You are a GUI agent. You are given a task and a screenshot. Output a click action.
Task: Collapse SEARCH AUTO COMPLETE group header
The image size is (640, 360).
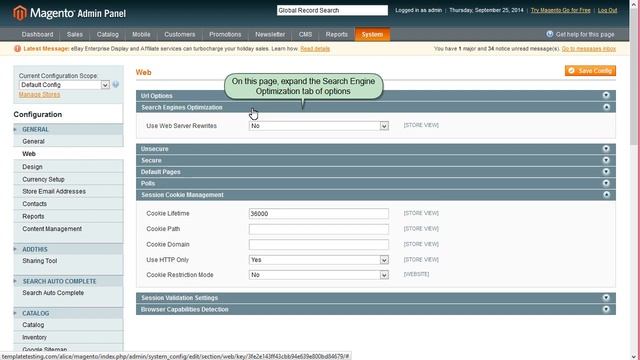68,281
